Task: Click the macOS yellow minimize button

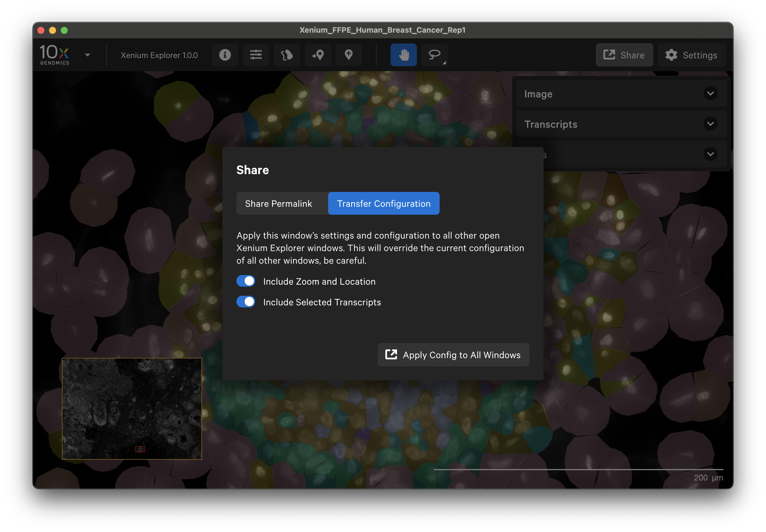Action: (x=52, y=30)
